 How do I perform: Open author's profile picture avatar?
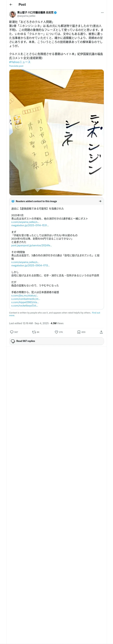[13, 14]
